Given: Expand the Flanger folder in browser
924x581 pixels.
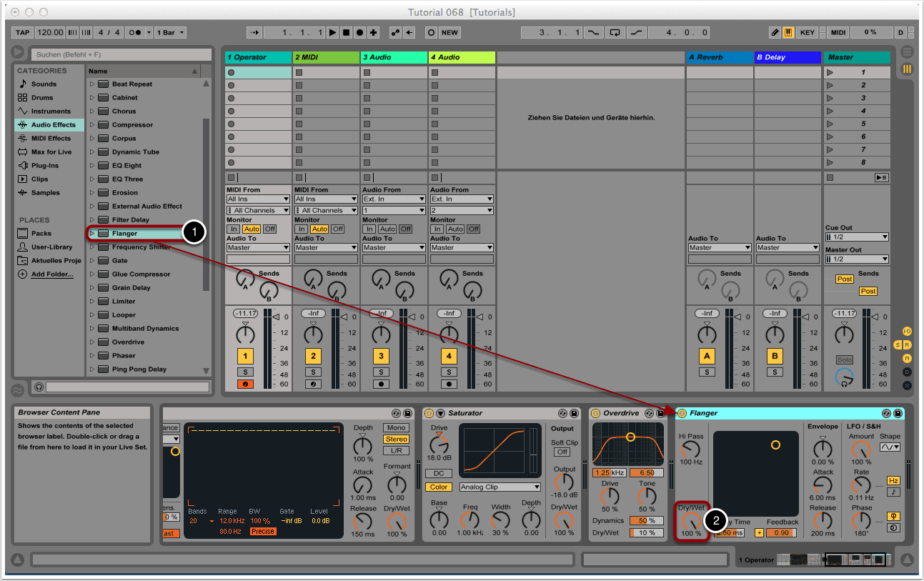Looking at the screenshot, I should (x=92, y=234).
